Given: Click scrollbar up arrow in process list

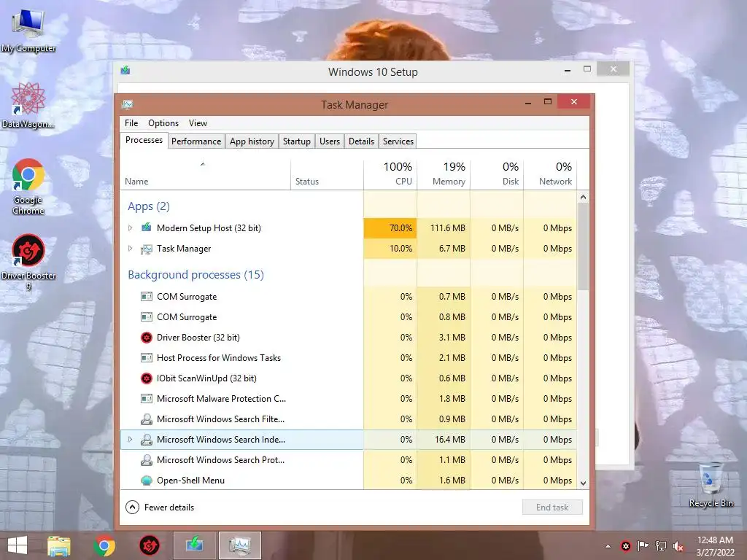Looking at the screenshot, I should [583, 197].
